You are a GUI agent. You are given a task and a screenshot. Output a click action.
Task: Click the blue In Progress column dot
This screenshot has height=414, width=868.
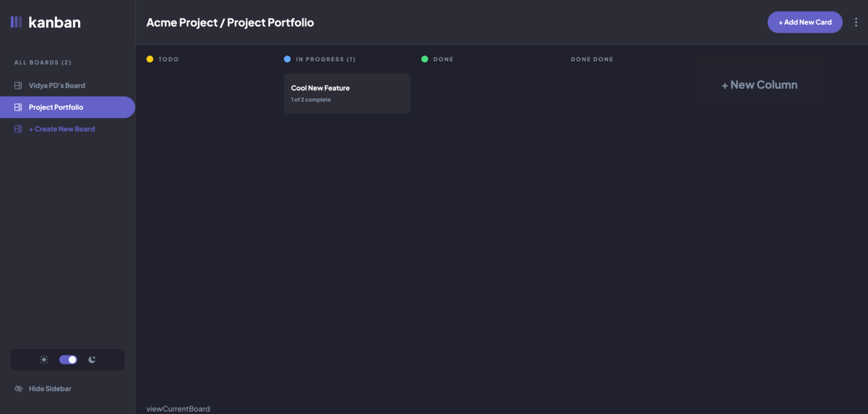288,59
